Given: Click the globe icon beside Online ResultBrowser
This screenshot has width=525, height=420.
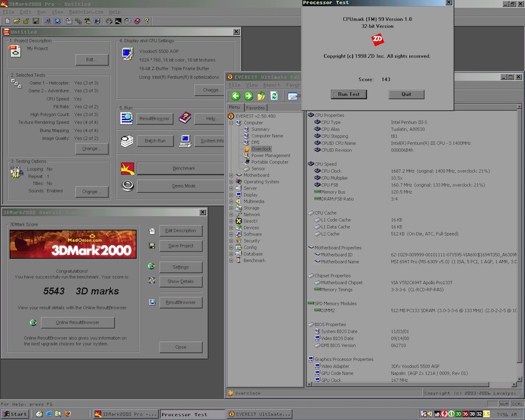Looking at the screenshot, I should point(33,322).
